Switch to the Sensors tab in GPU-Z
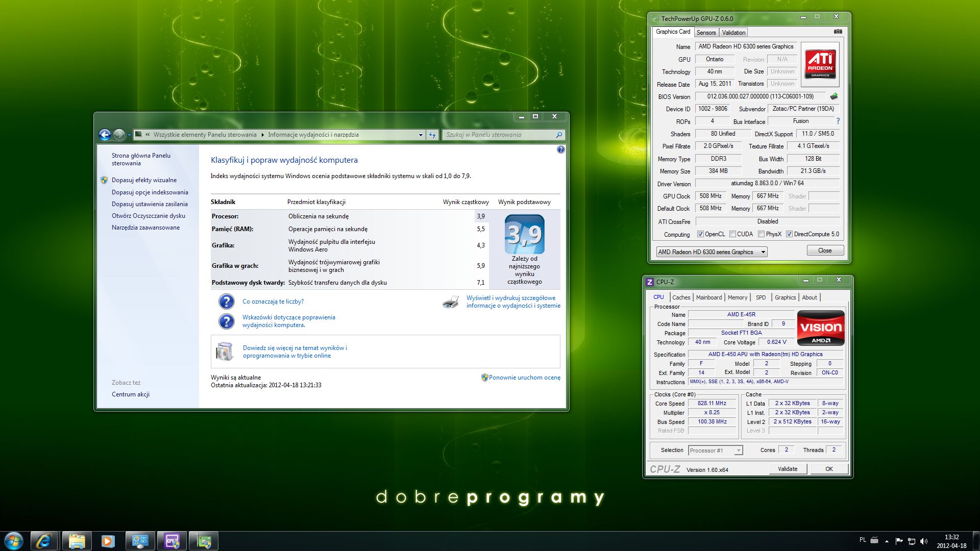 (x=706, y=33)
